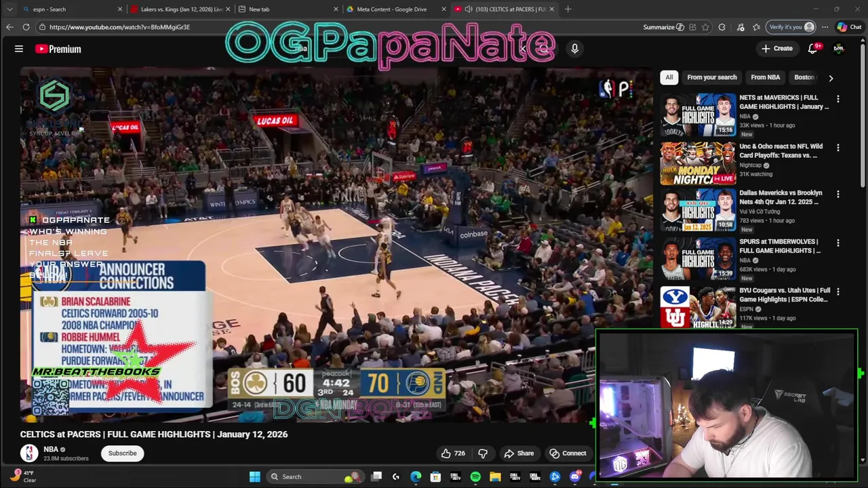This screenshot has height=488, width=868.
Task: Open options for Spurs at Timberwolves video
Action: 838,243
